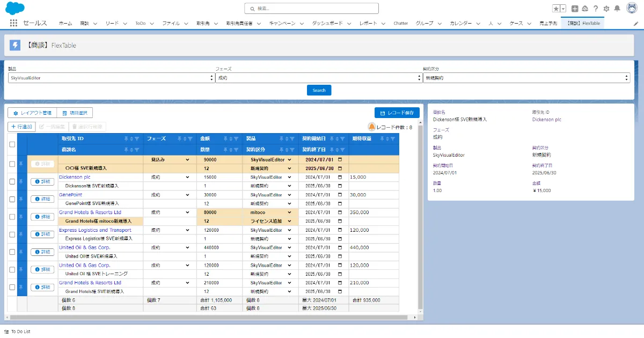Click the レイアウト管理 button

[32, 113]
